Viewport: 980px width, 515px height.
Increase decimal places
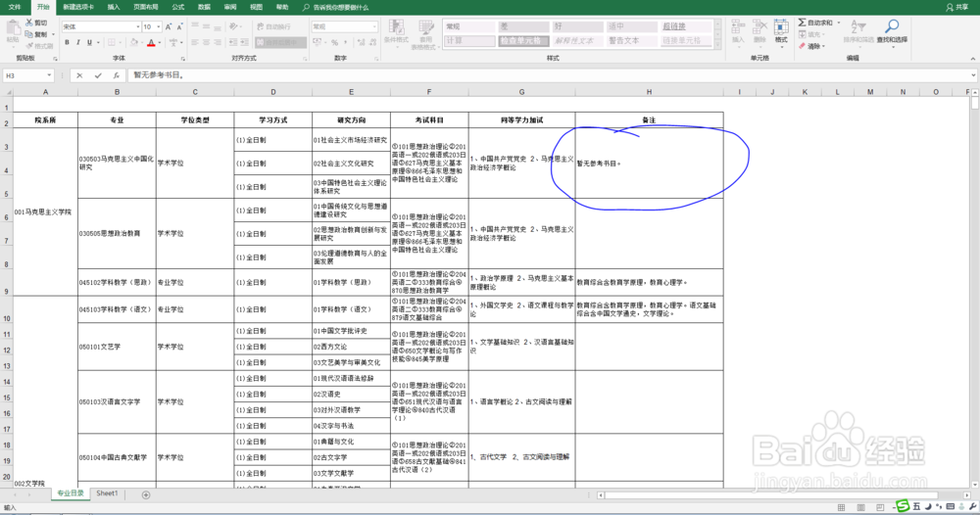click(361, 42)
